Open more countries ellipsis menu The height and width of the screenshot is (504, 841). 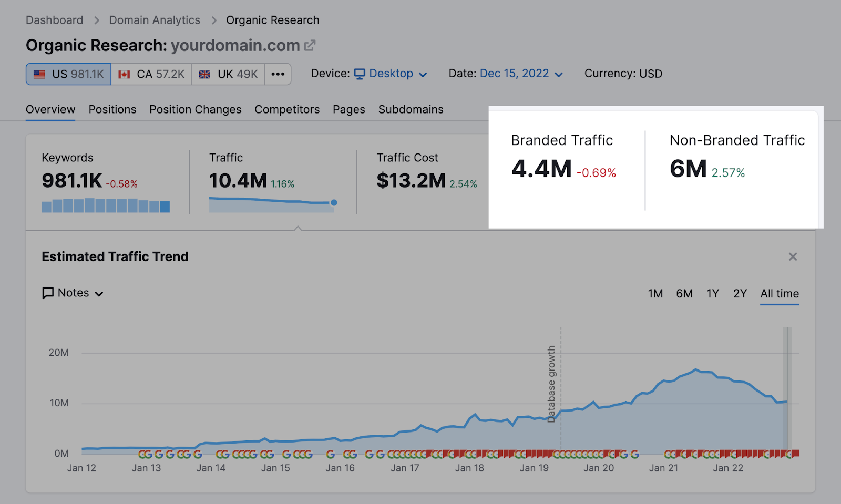tap(278, 74)
